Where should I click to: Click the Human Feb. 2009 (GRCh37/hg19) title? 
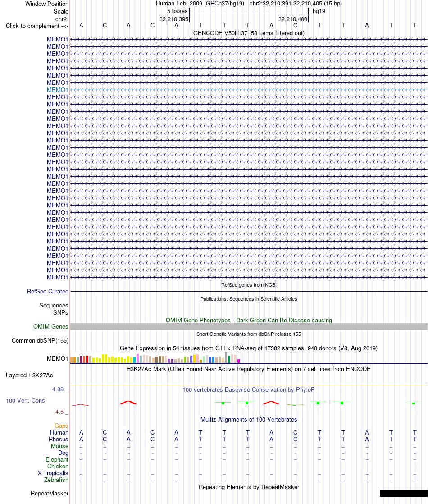pyautogui.click(x=200, y=4)
